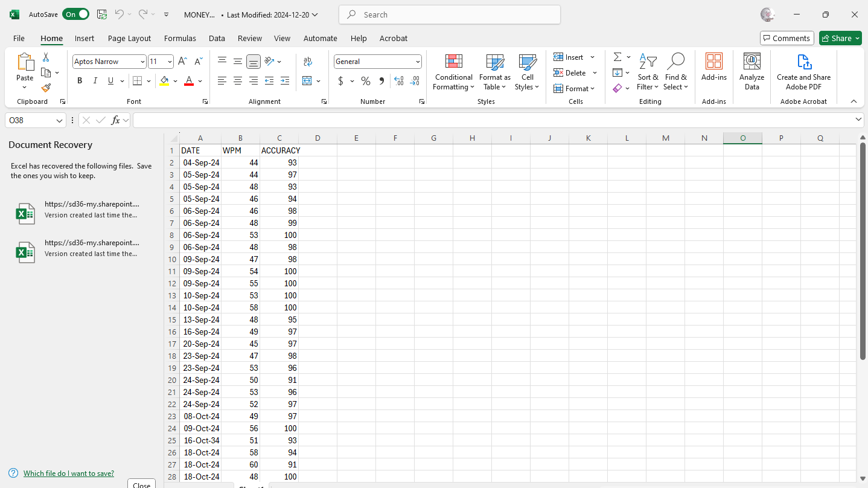868x488 pixels.
Task: Open the Comments pane
Action: (x=787, y=38)
